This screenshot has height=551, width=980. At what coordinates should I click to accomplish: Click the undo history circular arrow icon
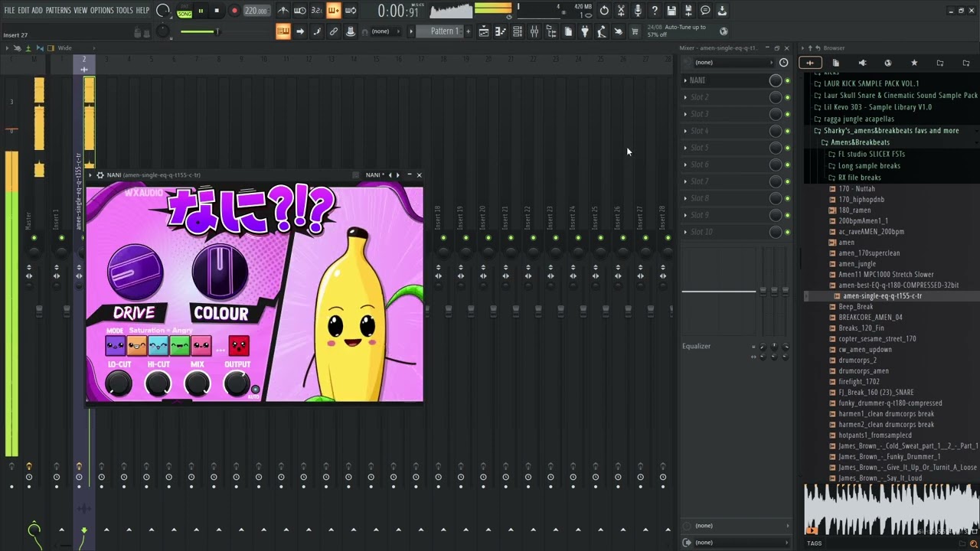click(604, 11)
